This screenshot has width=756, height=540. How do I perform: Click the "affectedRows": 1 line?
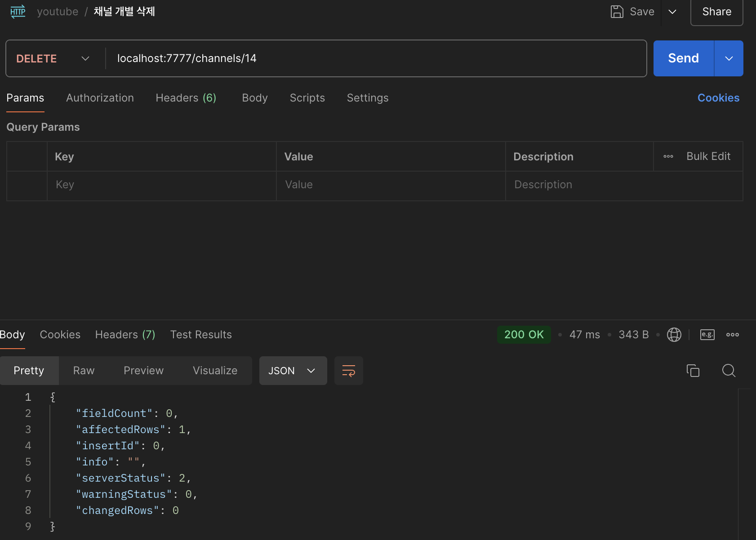(x=133, y=429)
